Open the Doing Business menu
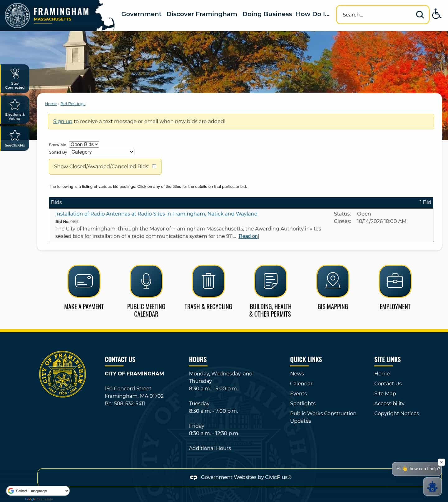This screenshot has height=502, width=448. click(267, 14)
